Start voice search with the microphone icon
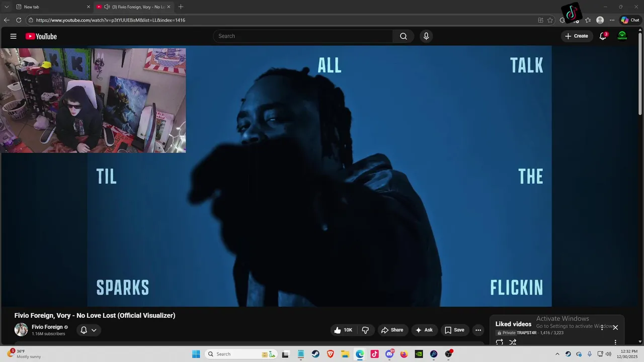The image size is (644, 362). [x=426, y=36]
